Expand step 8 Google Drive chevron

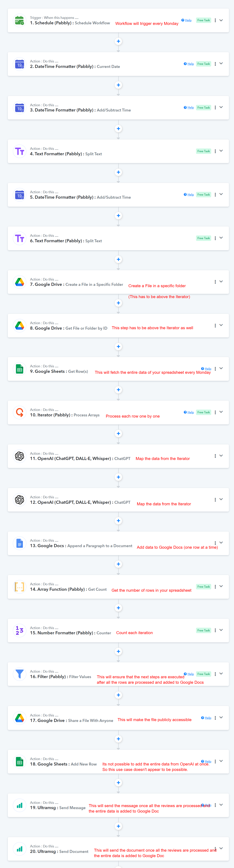point(221,325)
